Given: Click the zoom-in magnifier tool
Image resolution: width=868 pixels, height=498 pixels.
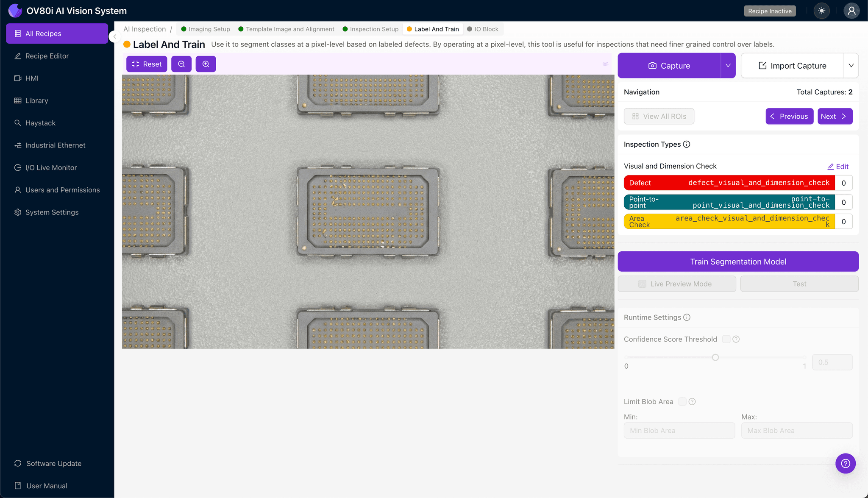Looking at the screenshot, I should coord(206,64).
